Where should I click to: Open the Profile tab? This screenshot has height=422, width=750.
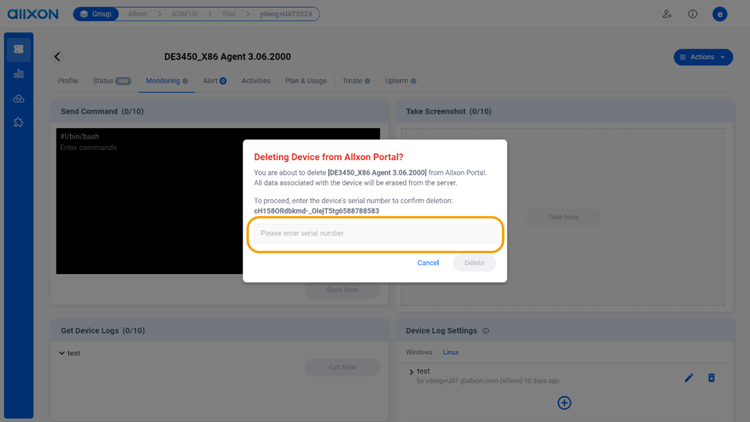coord(68,81)
